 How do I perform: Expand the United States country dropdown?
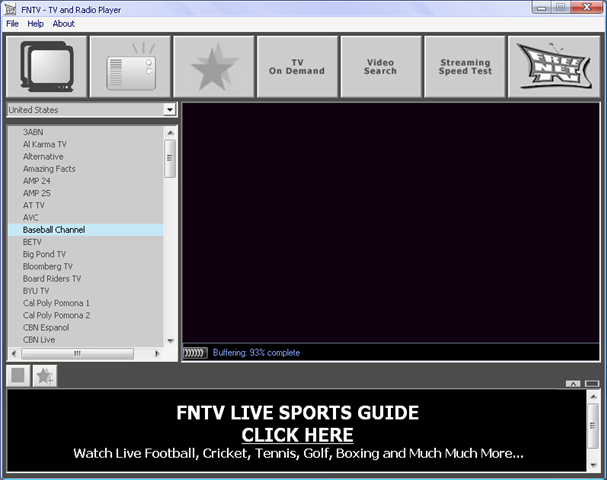pyautogui.click(x=170, y=110)
